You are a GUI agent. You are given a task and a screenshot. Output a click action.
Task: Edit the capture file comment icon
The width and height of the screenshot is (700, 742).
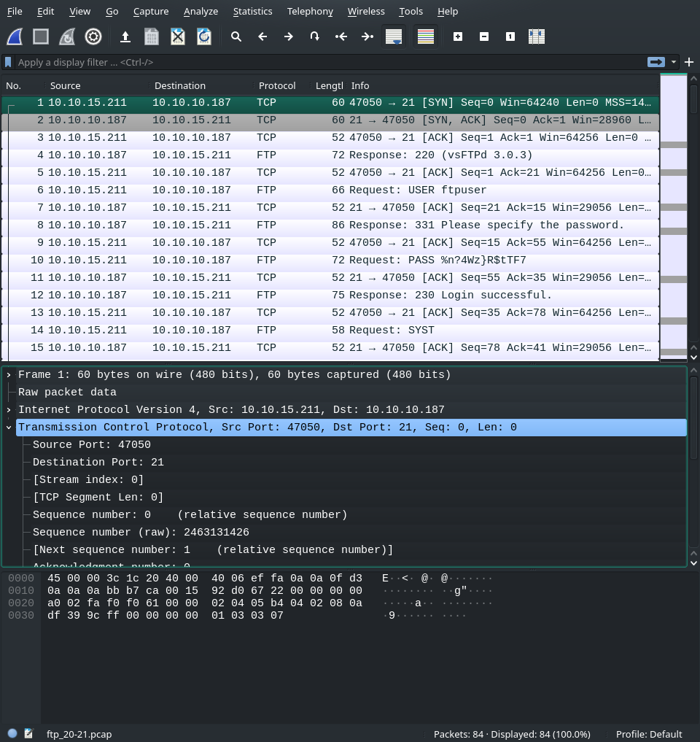[x=28, y=734]
